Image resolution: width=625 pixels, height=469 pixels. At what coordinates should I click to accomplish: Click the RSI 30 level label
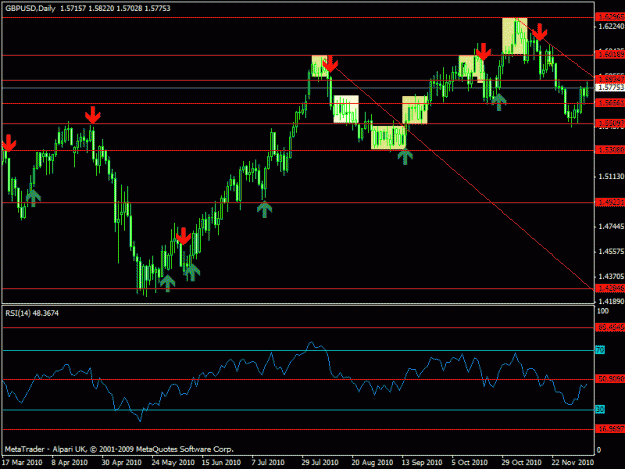(600, 409)
